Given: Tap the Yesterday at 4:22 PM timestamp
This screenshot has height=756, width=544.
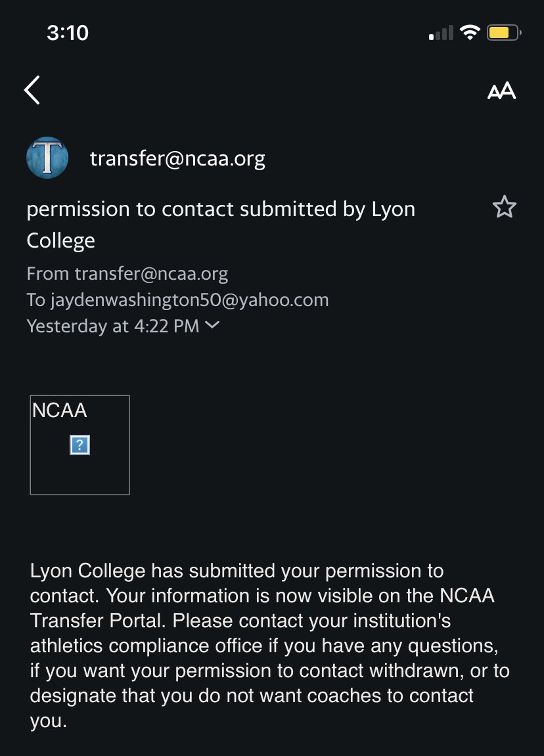Looking at the screenshot, I should (x=113, y=326).
